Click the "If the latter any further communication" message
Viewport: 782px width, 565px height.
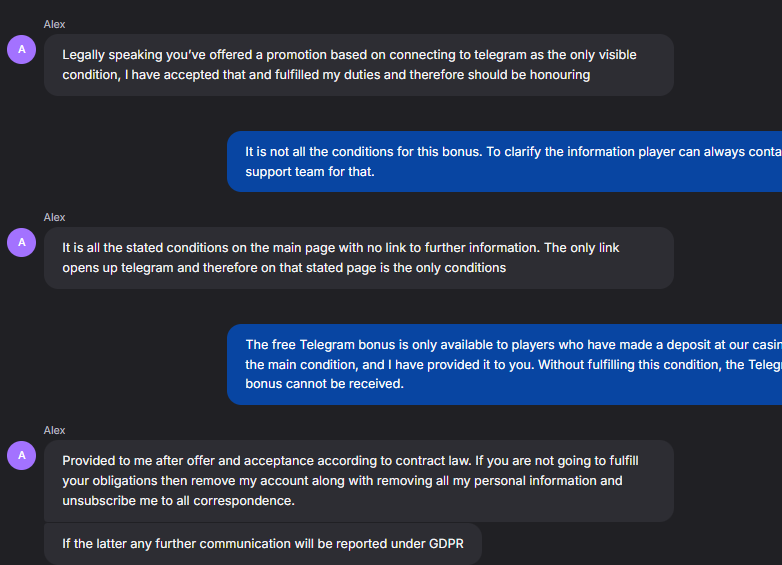(262, 544)
